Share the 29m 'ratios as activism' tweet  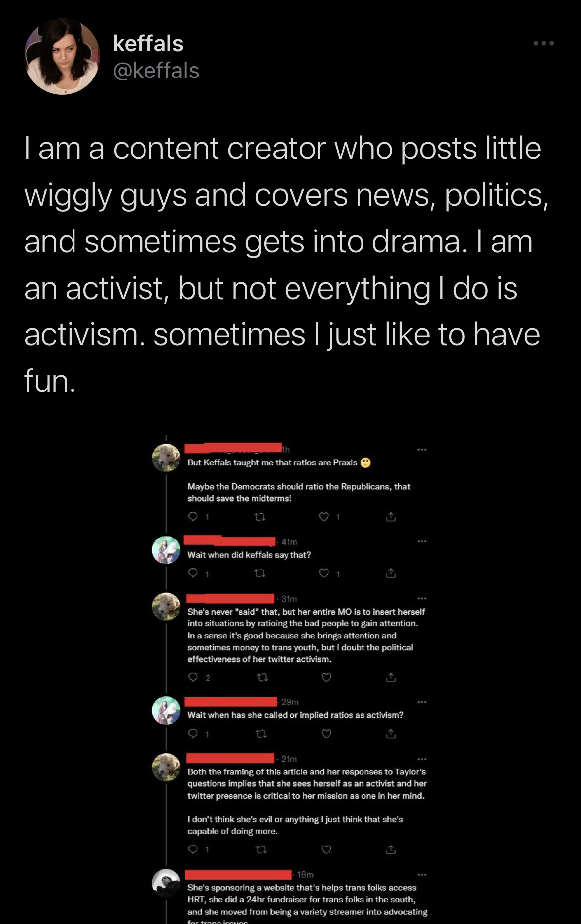[391, 734]
